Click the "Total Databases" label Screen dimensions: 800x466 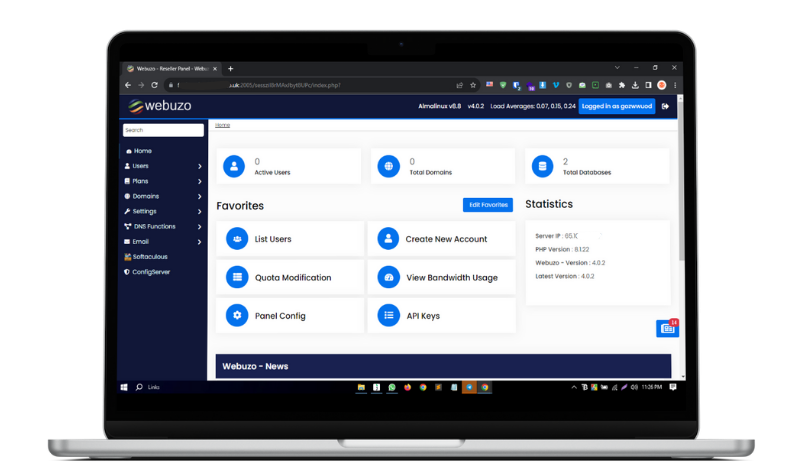point(587,173)
